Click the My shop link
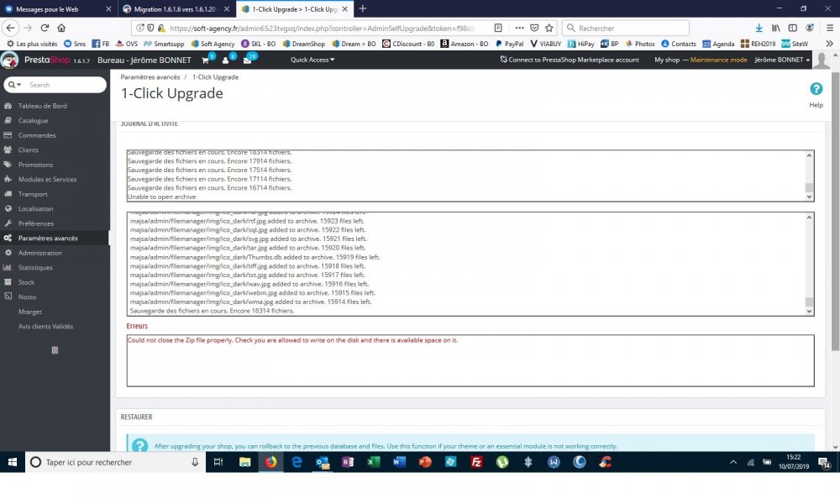This screenshot has height=504, width=840. pos(667,60)
